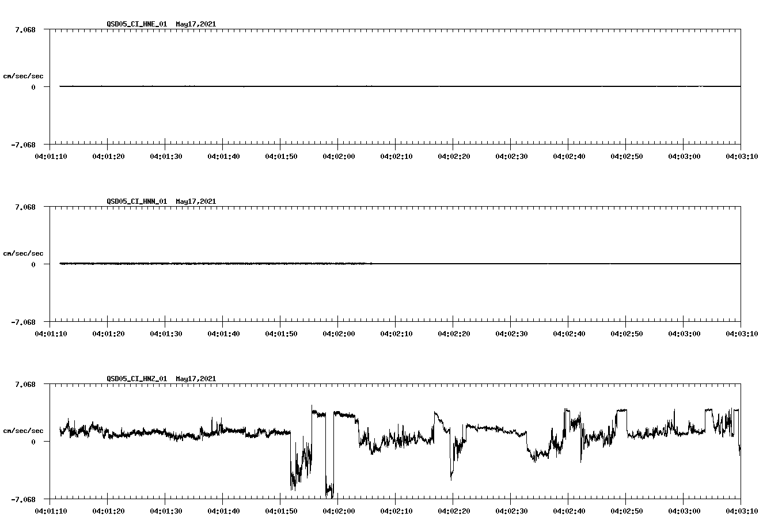Click the elevated plateau near 04:02:50 on HNZ

(621, 410)
